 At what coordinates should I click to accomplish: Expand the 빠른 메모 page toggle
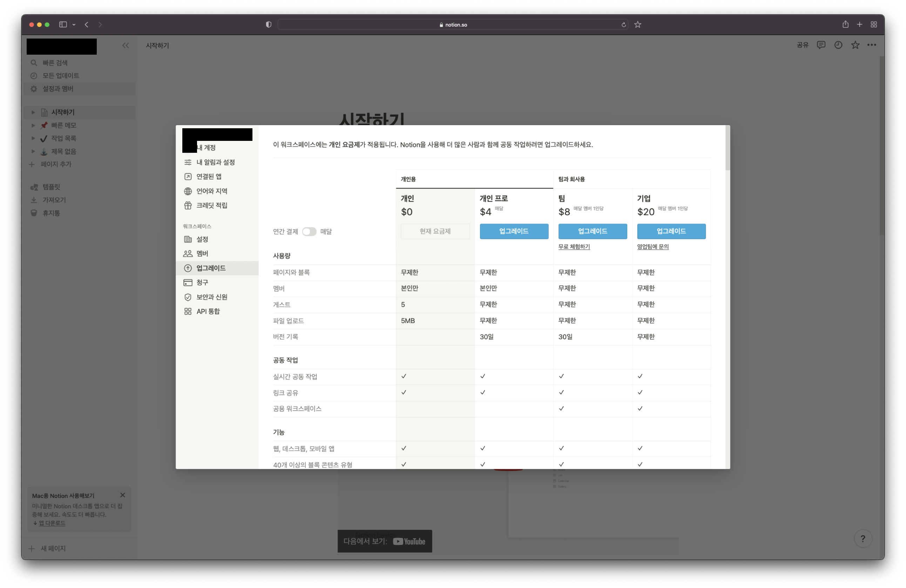point(33,125)
